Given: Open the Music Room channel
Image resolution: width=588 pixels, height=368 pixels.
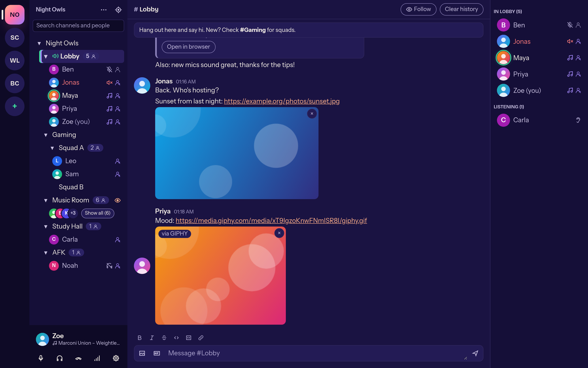Looking at the screenshot, I should click(82, 200).
